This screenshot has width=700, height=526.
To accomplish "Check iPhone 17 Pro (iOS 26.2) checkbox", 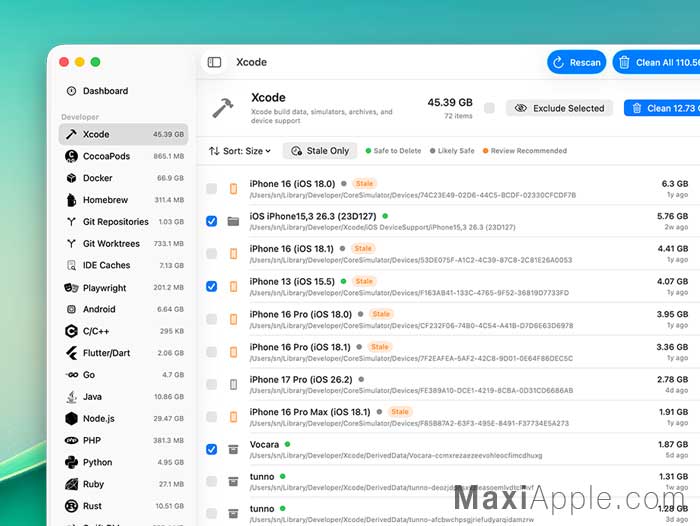I will point(212,384).
